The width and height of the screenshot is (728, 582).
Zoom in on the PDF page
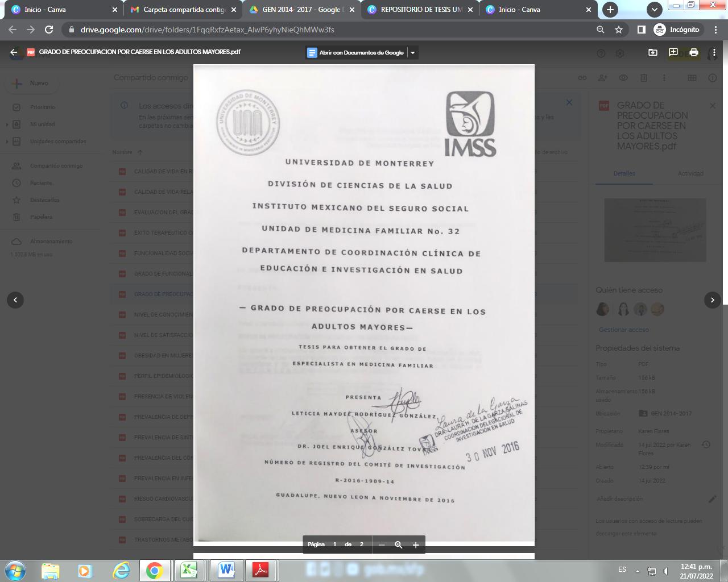point(416,544)
